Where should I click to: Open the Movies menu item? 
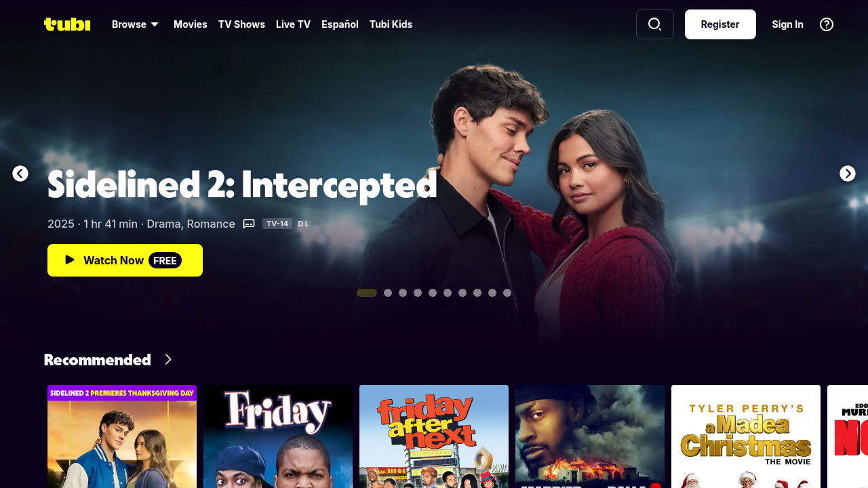[191, 24]
